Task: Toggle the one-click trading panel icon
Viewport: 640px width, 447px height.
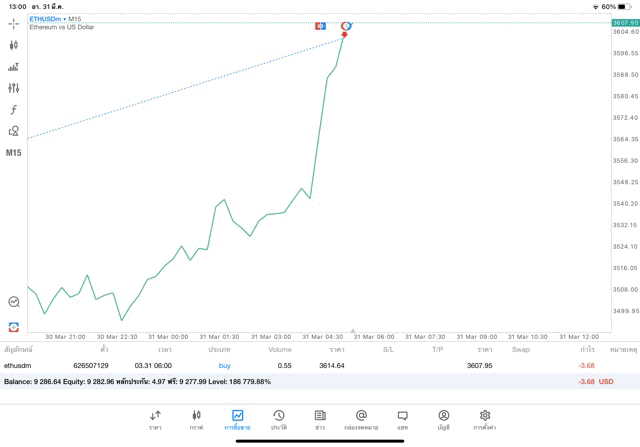Action: point(14,326)
